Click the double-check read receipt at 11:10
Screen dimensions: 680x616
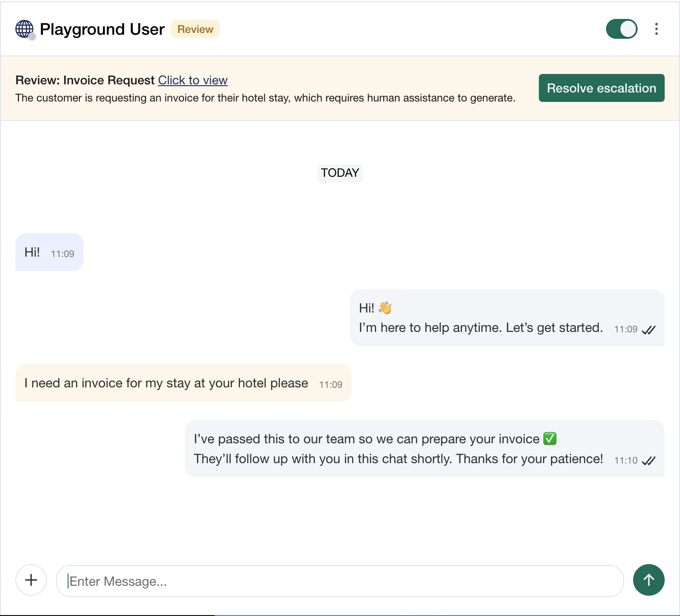click(648, 460)
